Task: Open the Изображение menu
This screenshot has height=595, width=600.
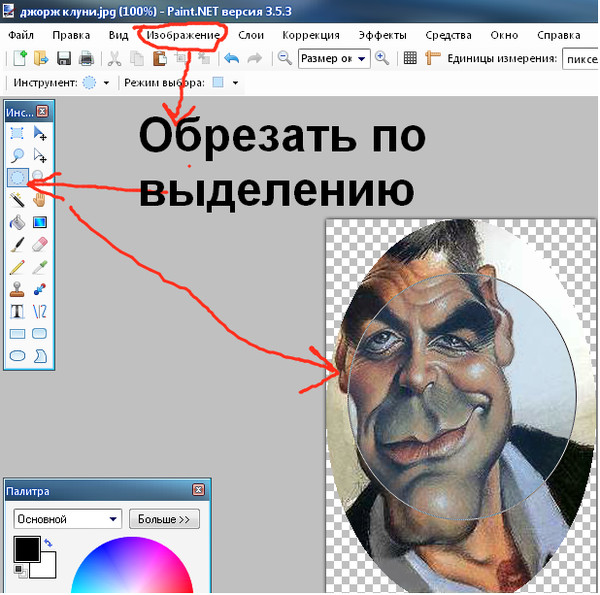Action: pyautogui.click(x=183, y=35)
